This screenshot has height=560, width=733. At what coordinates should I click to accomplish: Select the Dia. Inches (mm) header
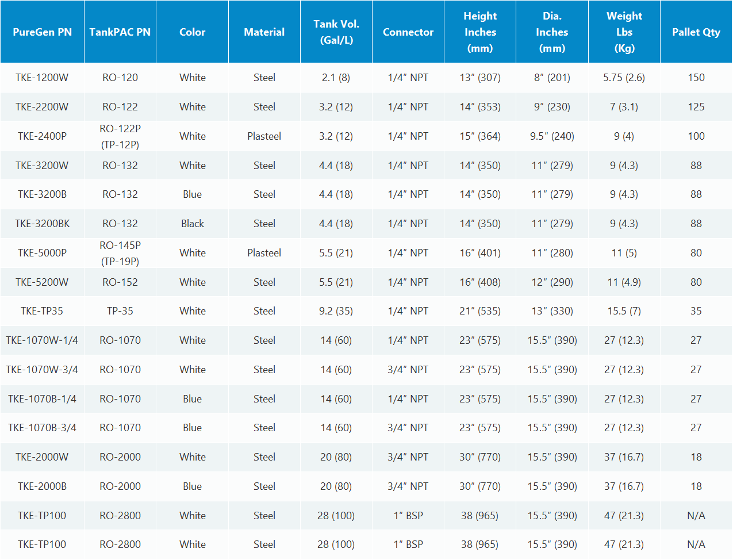(552, 32)
